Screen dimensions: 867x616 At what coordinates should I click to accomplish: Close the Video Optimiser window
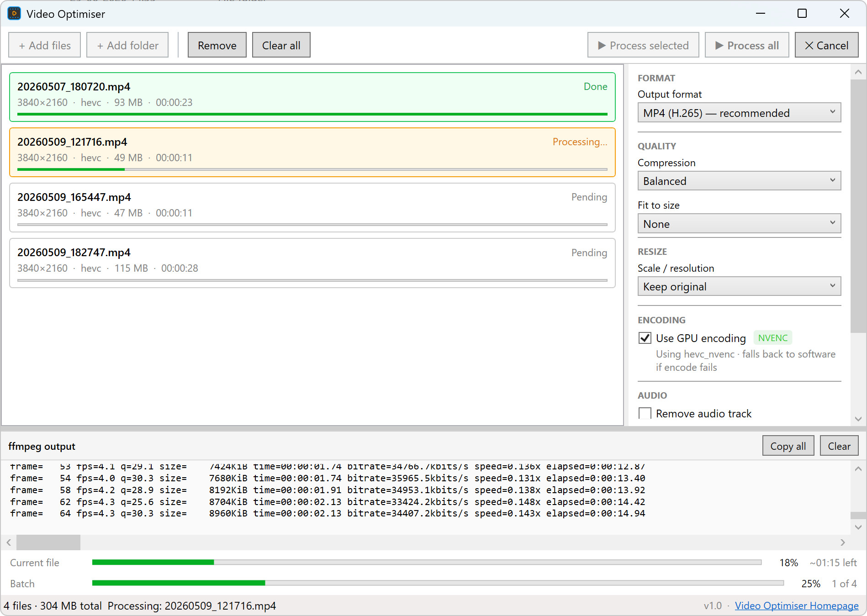845,13
